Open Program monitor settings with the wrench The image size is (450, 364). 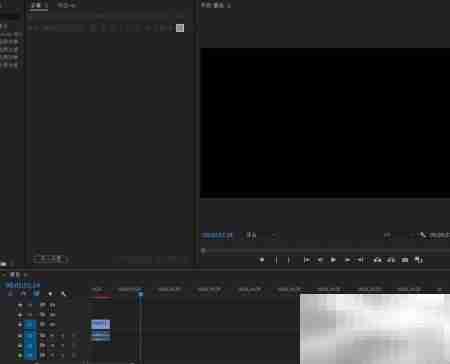tap(423, 235)
